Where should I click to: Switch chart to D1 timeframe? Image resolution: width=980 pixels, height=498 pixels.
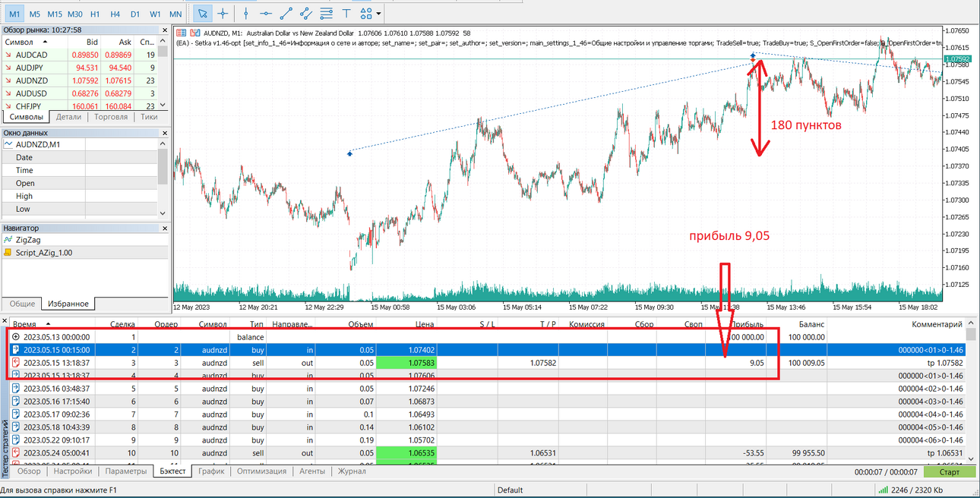[135, 14]
